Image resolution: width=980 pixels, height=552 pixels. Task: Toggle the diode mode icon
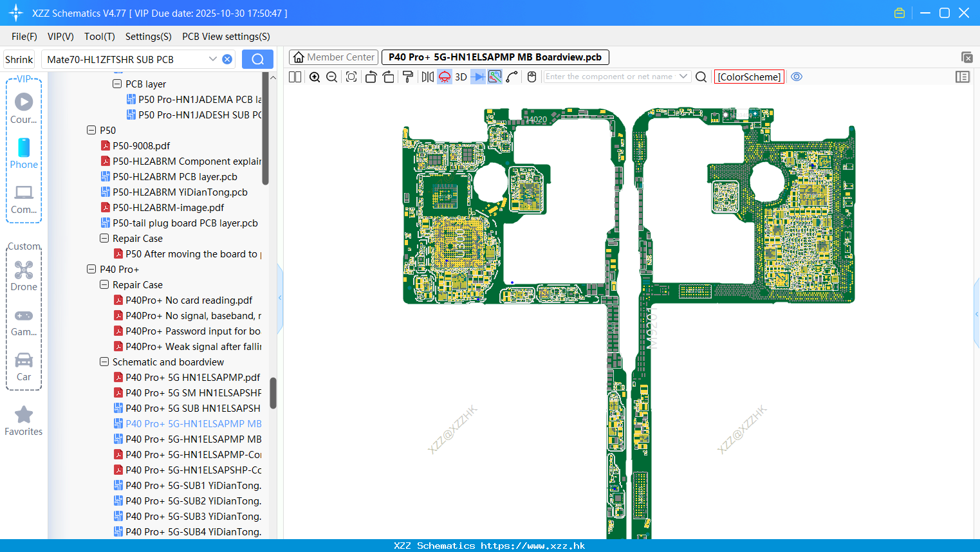point(478,77)
